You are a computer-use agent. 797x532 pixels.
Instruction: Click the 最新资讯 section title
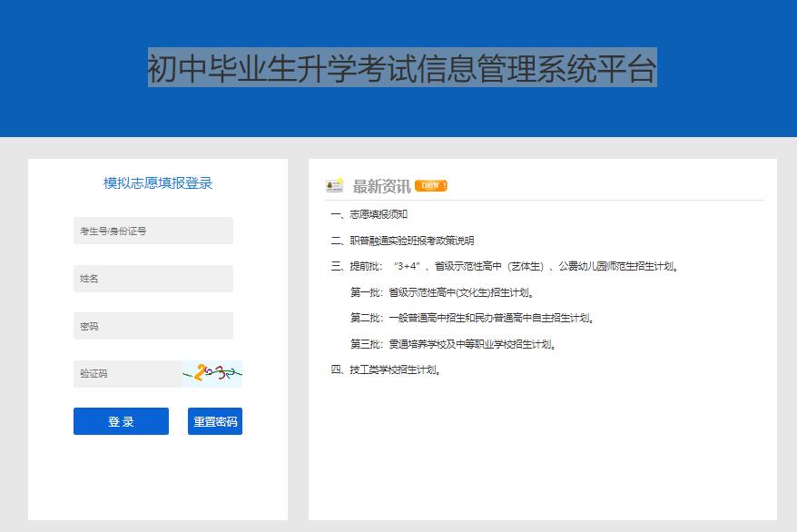(382, 186)
